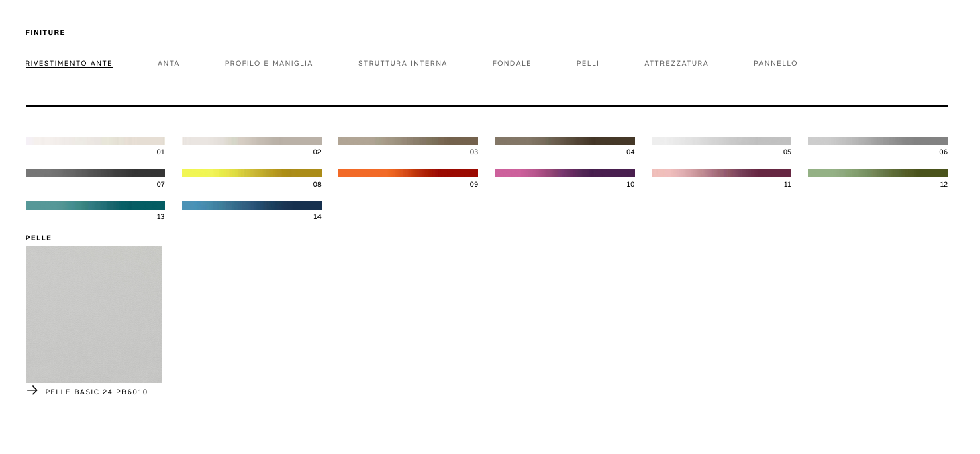Choose the orange-red swatch 09
980x454 pixels.
tap(408, 173)
